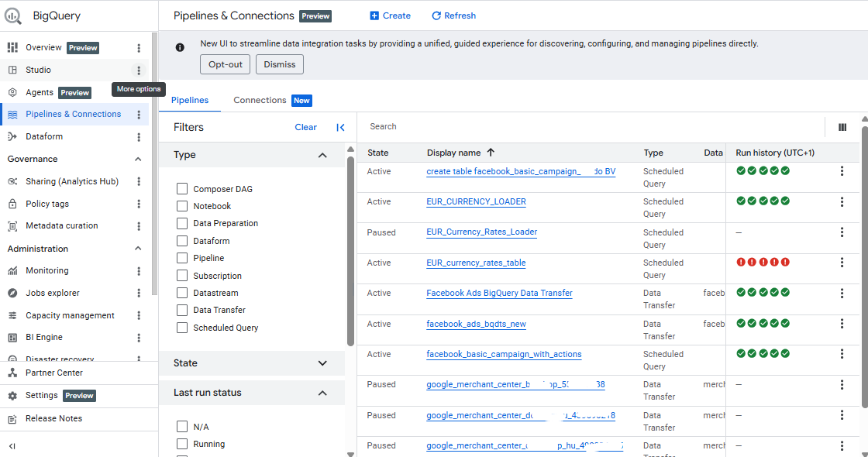Collapse the Last run status section
Image resolution: width=868 pixels, height=457 pixels.
pos(322,393)
